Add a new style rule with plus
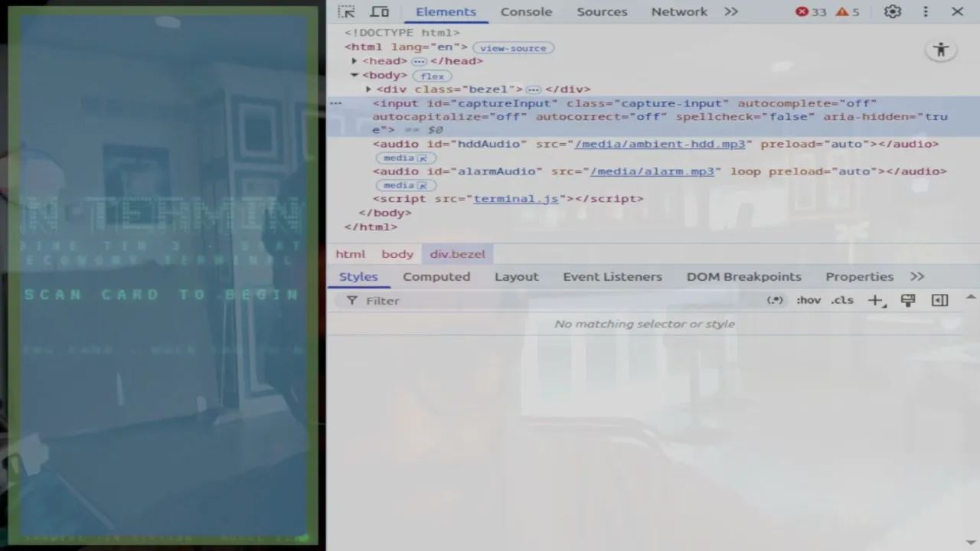980x551 pixels. click(876, 300)
